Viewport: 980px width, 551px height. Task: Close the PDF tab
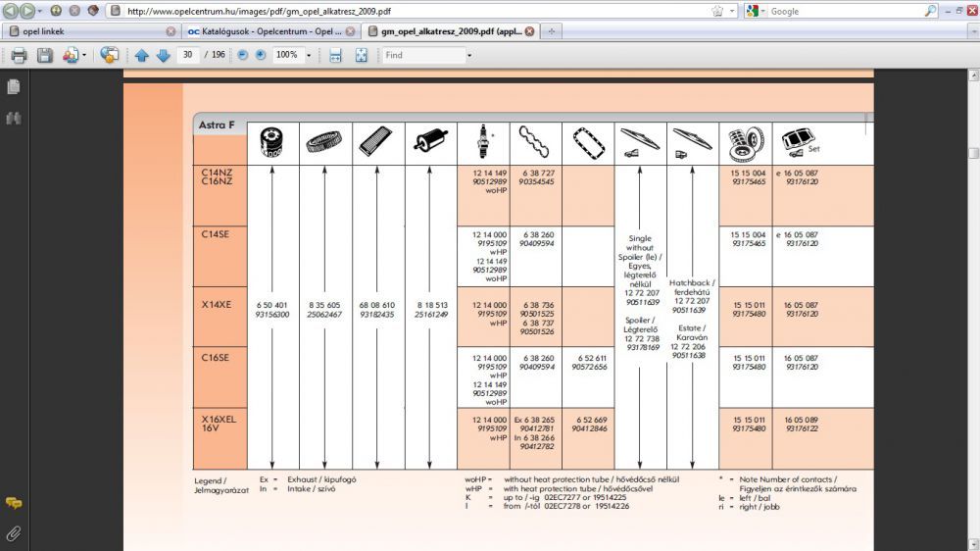pyautogui.click(x=529, y=31)
